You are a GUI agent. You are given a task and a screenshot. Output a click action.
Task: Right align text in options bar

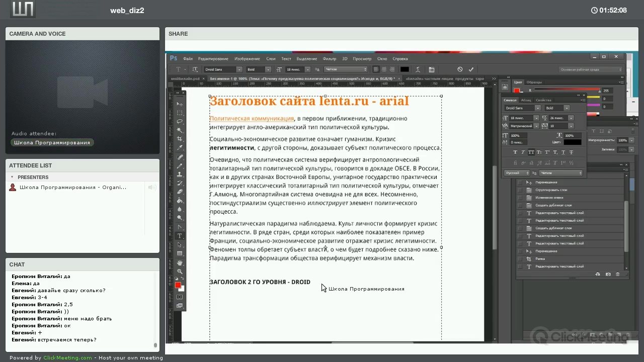[392, 69]
